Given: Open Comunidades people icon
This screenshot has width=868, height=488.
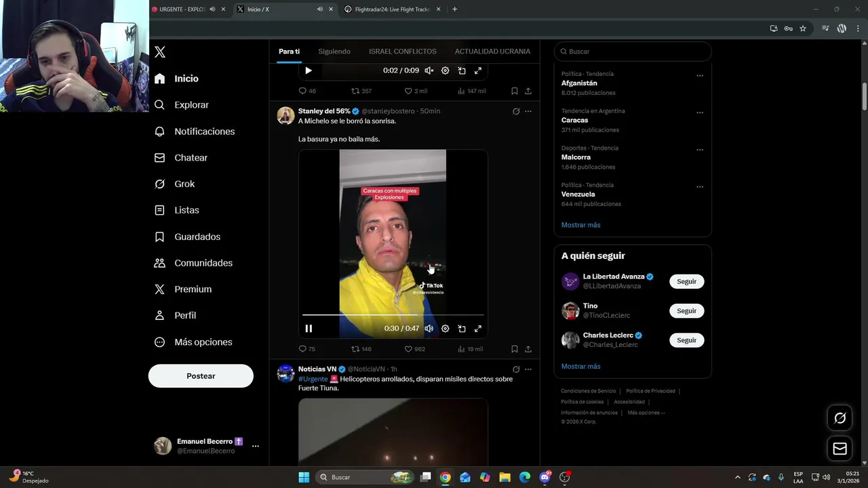Looking at the screenshot, I should point(159,263).
